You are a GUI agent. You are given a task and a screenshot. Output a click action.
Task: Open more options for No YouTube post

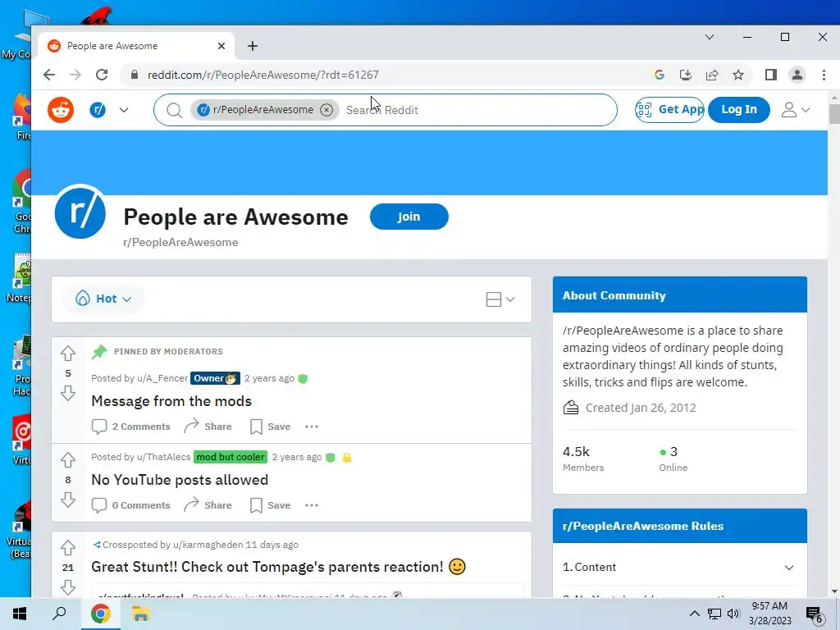312,505
